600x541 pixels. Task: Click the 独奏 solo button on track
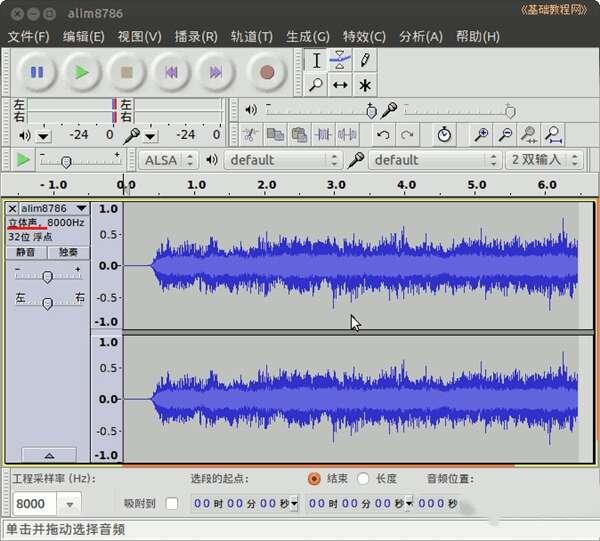[68, 253]
